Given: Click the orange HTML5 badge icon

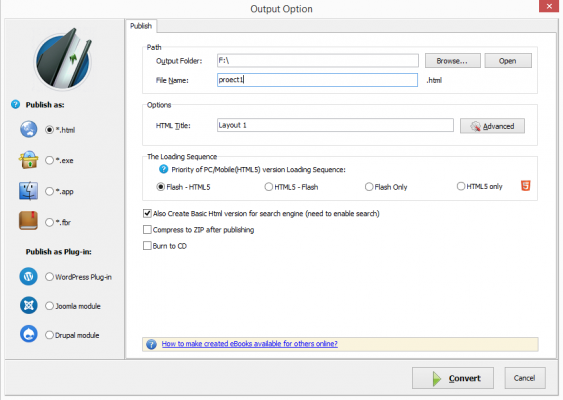Looking at the screenshot, I should [525, 186].
